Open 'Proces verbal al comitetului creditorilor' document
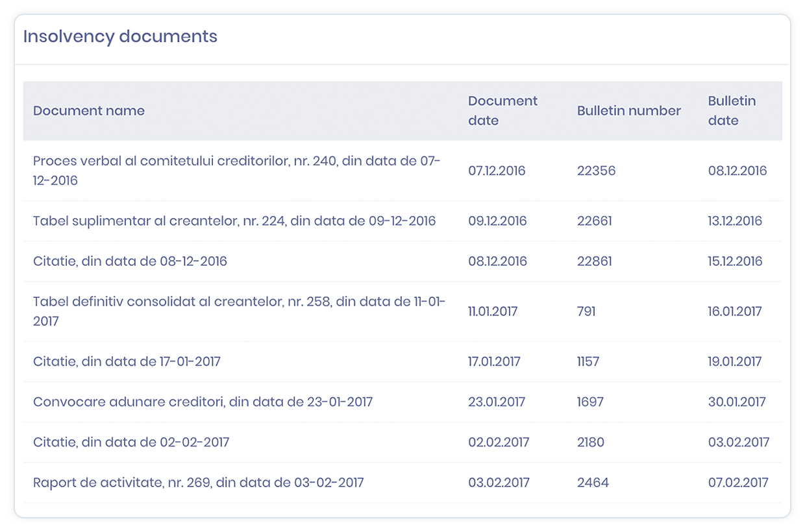 pos(237,171)
